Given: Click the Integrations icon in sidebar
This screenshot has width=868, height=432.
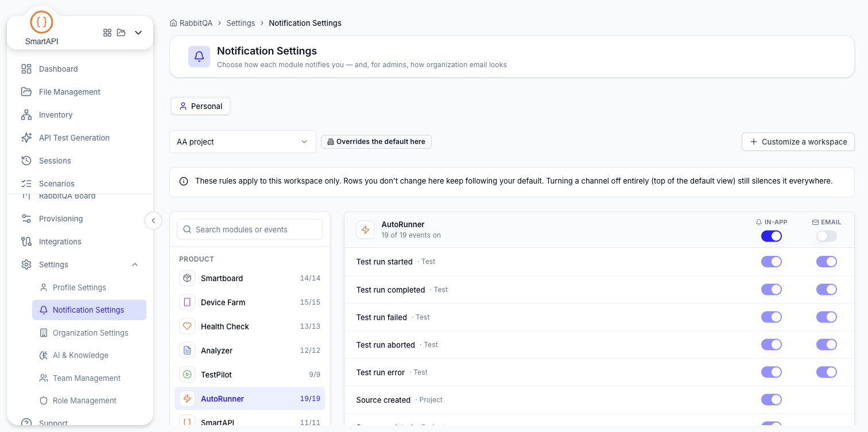Looking at the screenshot, I should [x=26, y=242].
